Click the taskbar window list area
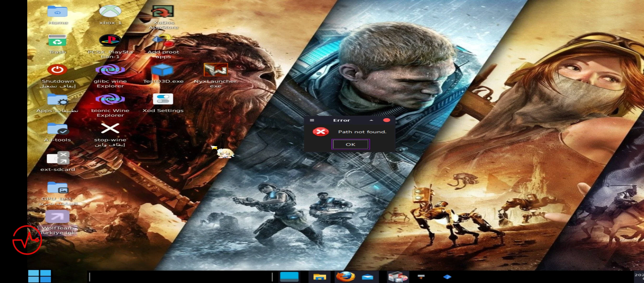This screenshot has height=283, width=644. 181,277
